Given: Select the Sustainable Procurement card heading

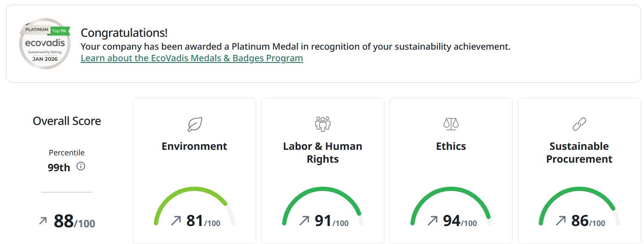Looking at the screenshot, I should tap(579, 153).
